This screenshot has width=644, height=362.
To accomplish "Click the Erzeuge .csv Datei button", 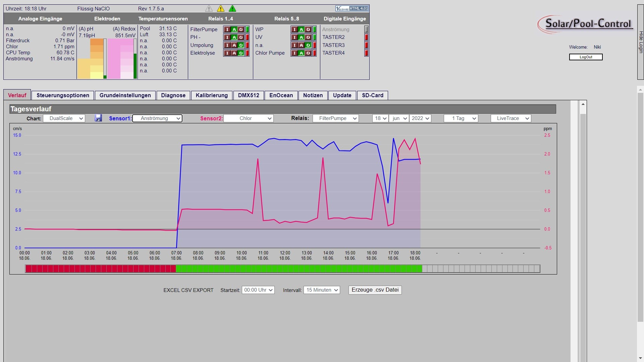I will coord(375,290).
